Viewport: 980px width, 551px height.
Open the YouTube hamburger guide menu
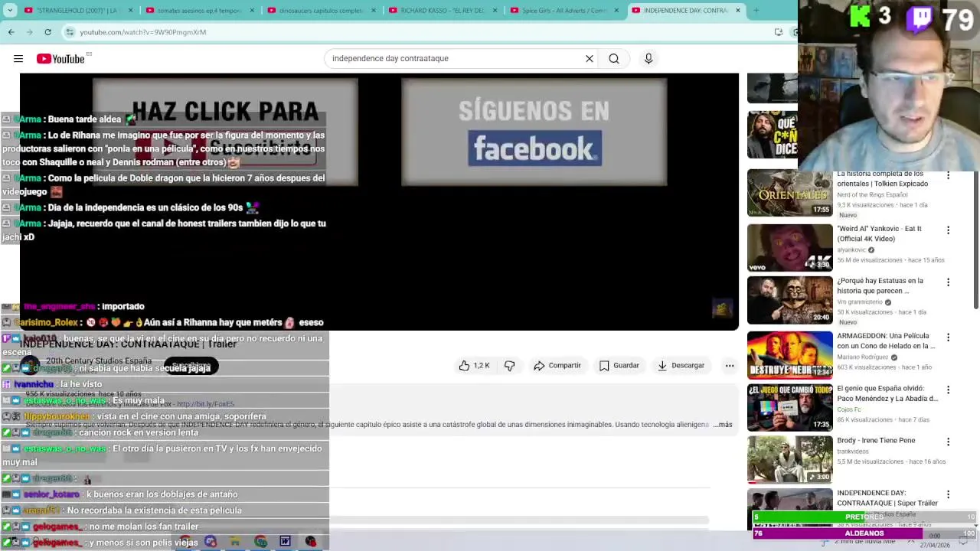click(18, 58)
